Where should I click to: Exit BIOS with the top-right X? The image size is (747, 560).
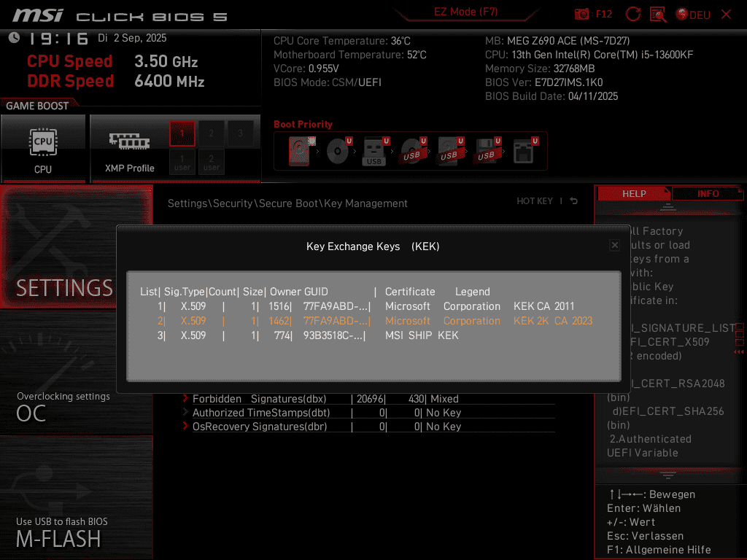click(x=726, y=15)
